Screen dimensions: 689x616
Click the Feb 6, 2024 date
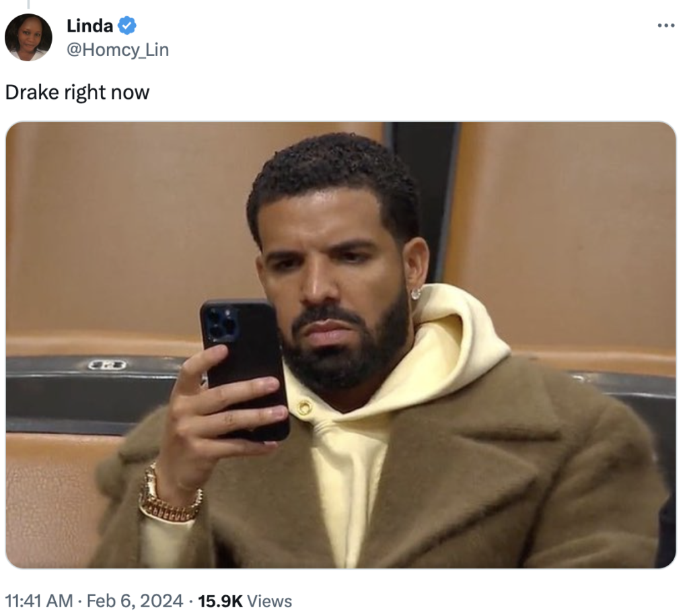click(135, 601)
